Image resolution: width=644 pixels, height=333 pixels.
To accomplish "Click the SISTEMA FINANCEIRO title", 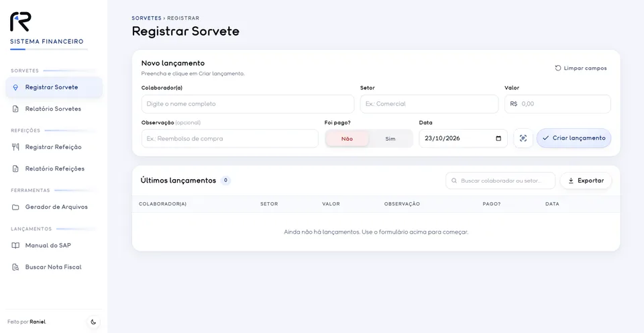I will 47,42.
